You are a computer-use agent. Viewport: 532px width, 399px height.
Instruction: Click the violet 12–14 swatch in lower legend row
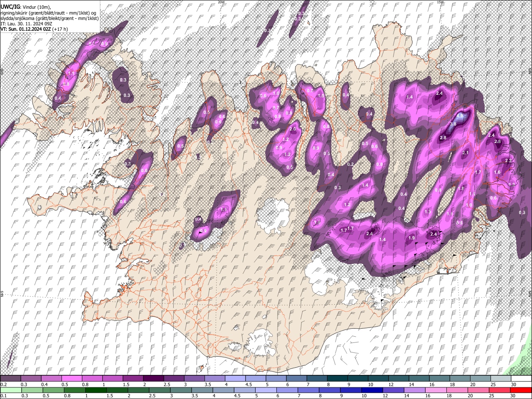click(393, 390)
